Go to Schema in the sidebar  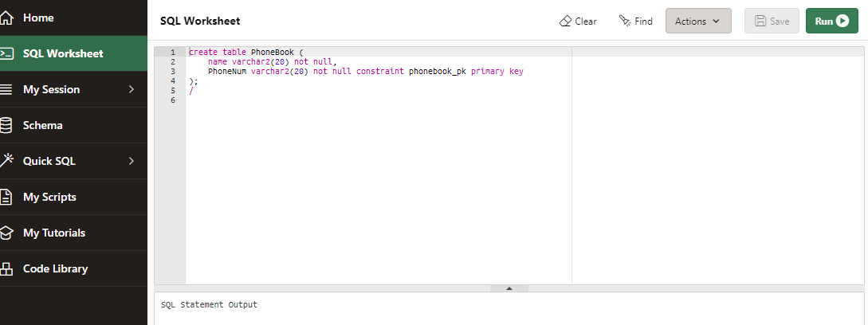click(x=73, y=125)
